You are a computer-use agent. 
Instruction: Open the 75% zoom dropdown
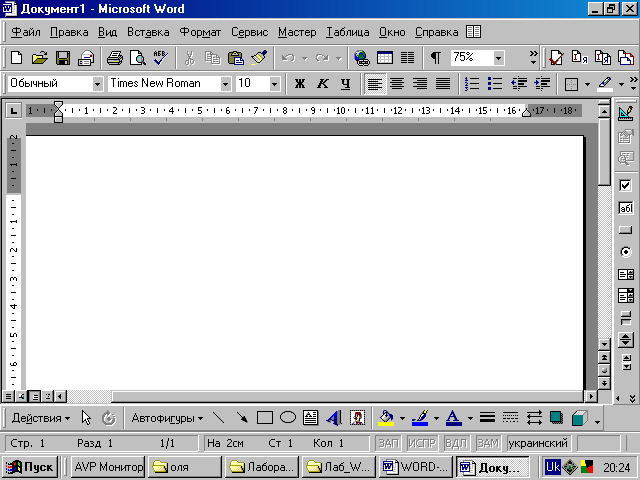pos(498,58)
